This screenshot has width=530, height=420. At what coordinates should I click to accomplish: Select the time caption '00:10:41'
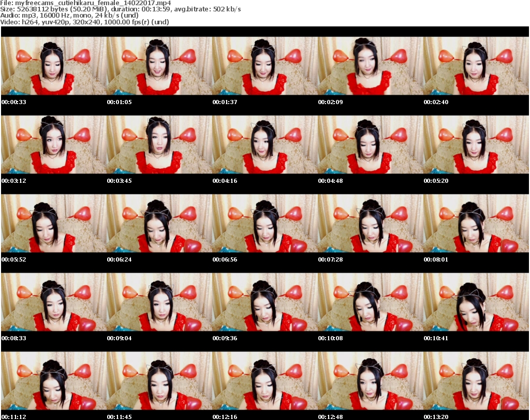[x=436, y=339]
